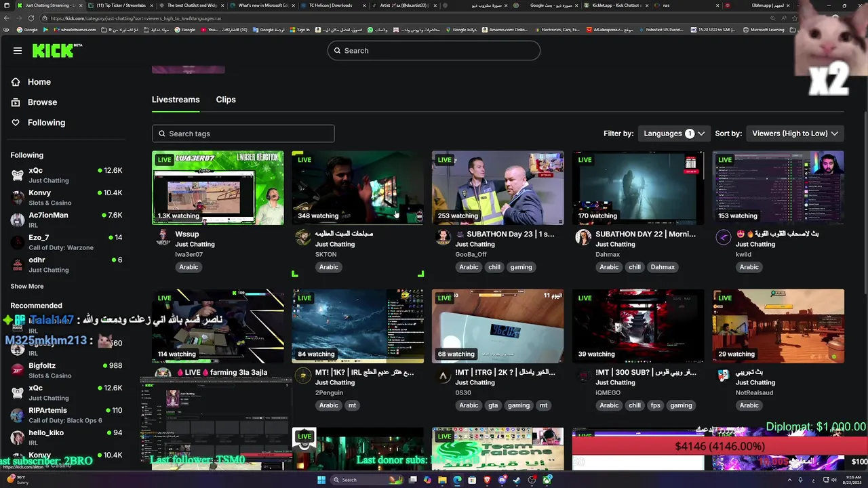Open GooBa_Off streamer avatar
The width and height of the screenshot is (868, 488).
(443, 237)
